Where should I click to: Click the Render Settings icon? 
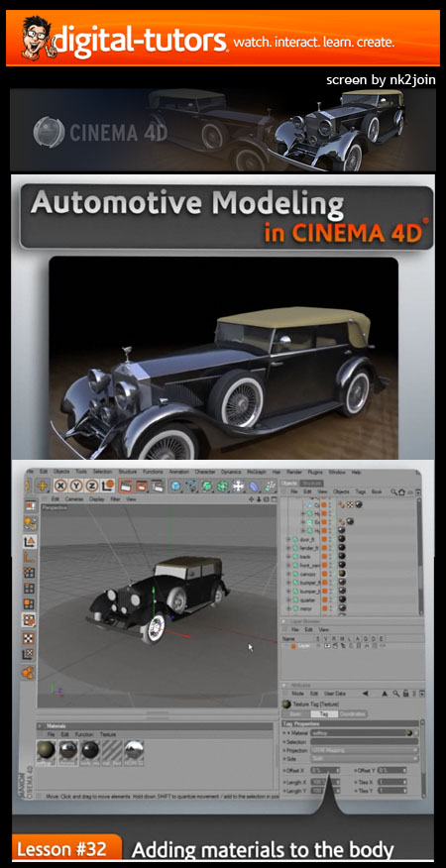[157, 487]
